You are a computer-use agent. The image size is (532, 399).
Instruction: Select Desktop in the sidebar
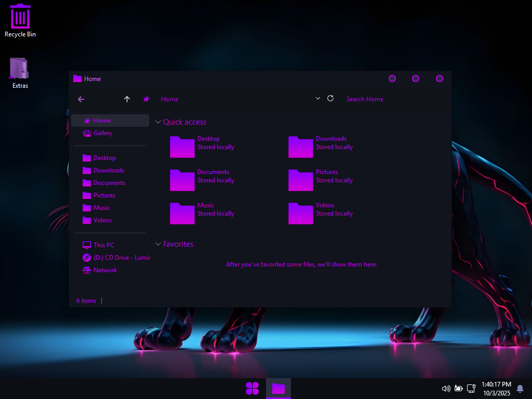click(x=110, y=158)
